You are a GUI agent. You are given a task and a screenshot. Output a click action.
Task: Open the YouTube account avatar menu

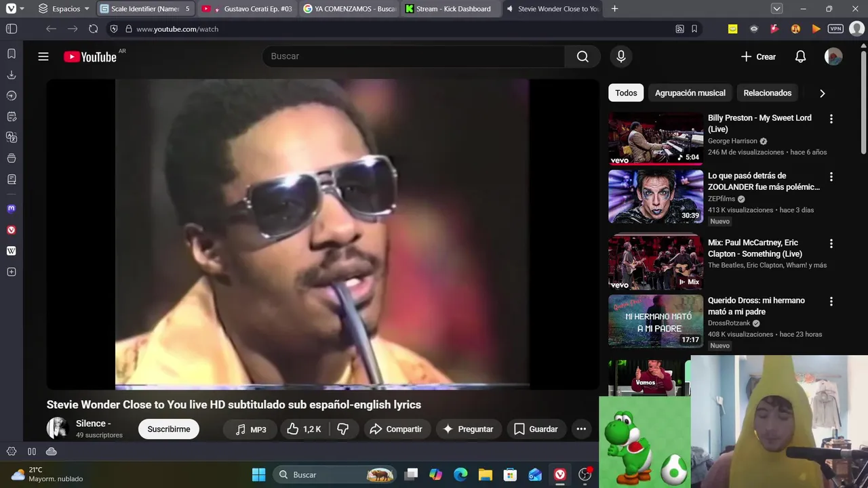point(833,57)
